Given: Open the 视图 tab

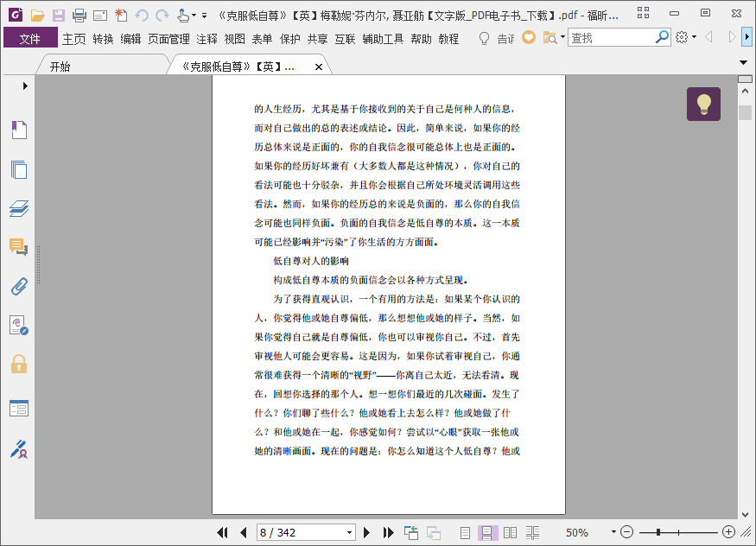Looking at the screenshot, I should [x=235, y=39].
